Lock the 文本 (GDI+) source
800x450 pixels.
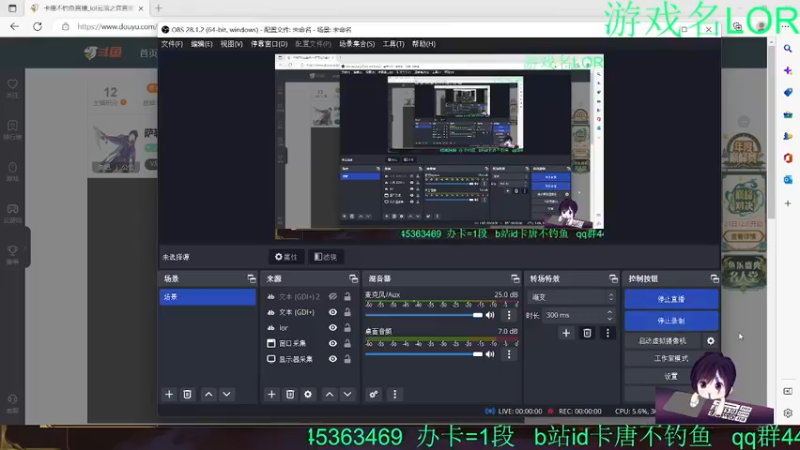pos(347,312)
